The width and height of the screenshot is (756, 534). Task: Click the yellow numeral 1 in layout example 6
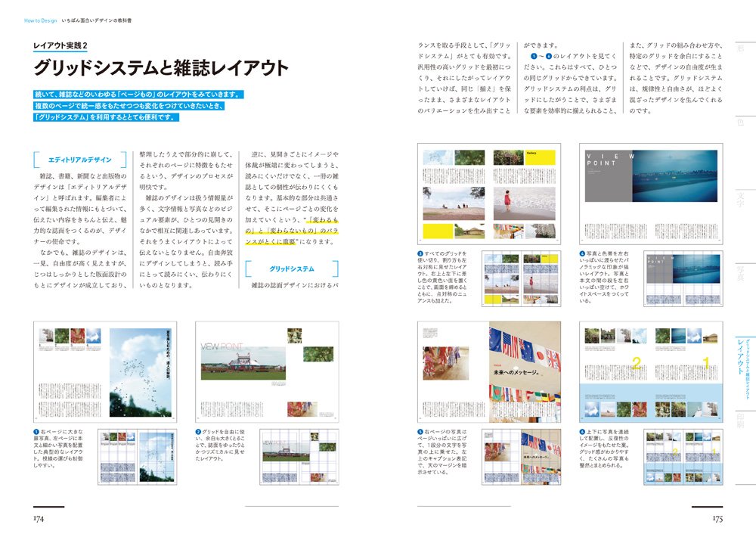pyautogui.click(x=706, y=362)
